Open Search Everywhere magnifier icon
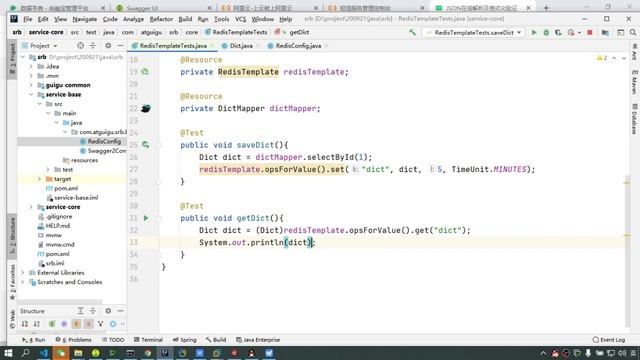 click(633, 32)
